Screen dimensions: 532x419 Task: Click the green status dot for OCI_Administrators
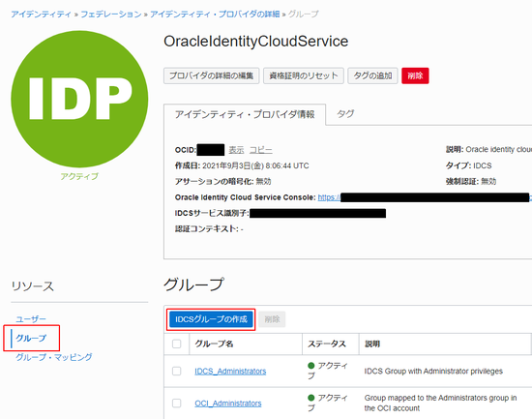point(310,398)
